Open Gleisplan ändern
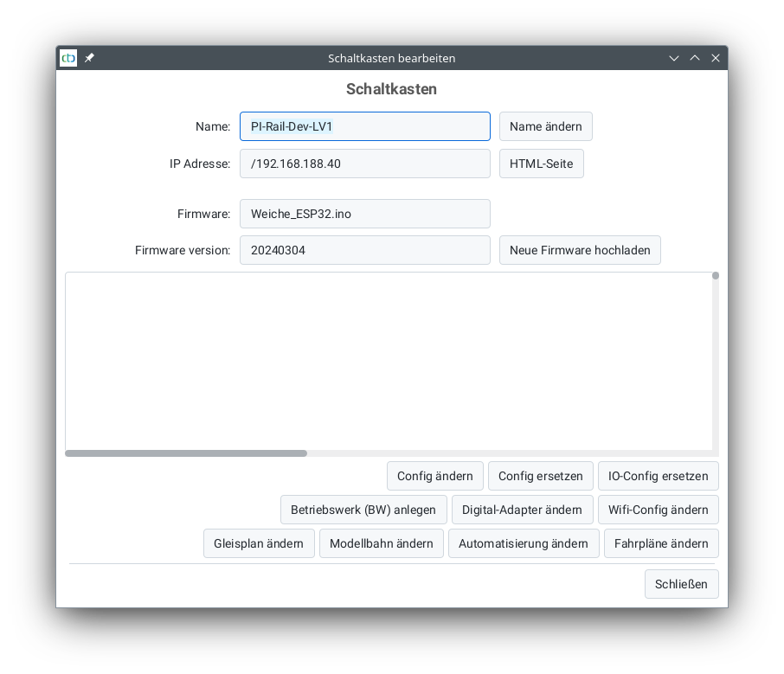 click(259, 543)
